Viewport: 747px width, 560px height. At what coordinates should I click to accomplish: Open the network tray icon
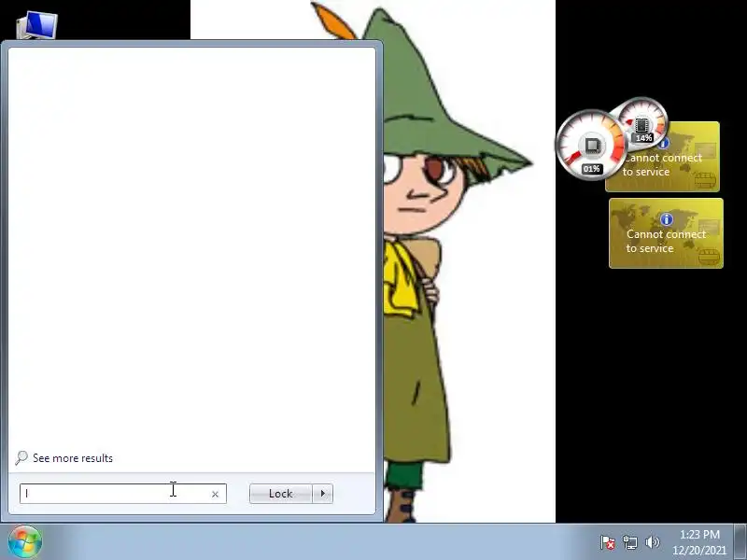[629, 542]
